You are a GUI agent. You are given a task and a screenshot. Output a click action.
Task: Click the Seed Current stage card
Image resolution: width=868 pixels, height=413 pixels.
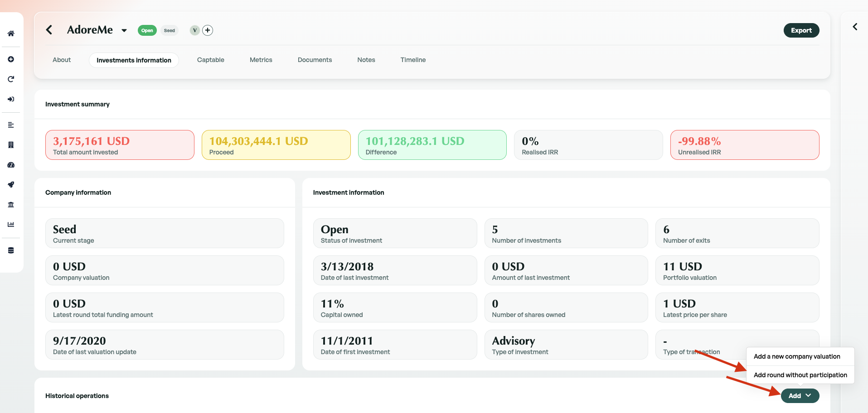165,233
